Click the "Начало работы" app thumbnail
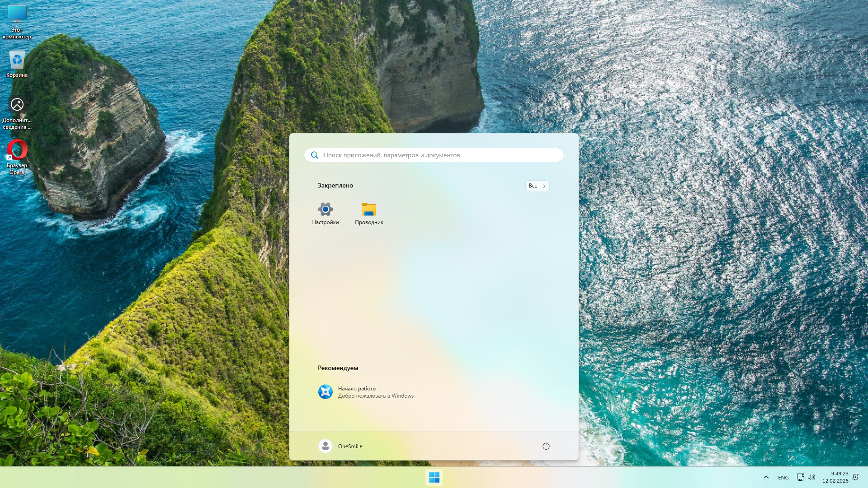The height and width of the screenshot is (488, 868). 325,392
